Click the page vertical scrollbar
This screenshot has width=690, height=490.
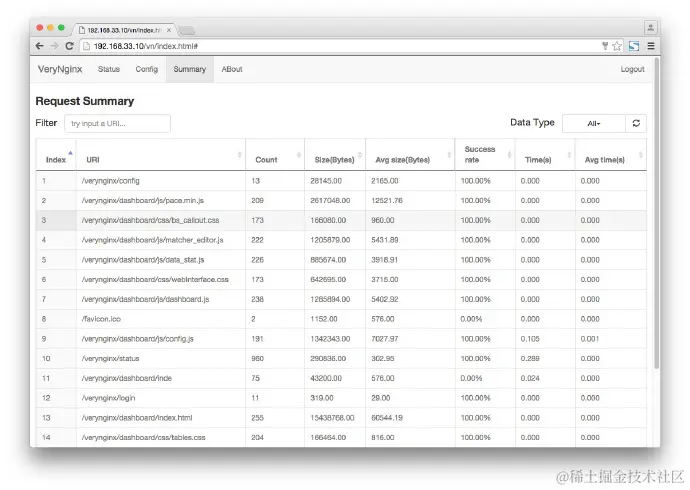[x=656, y=213]
